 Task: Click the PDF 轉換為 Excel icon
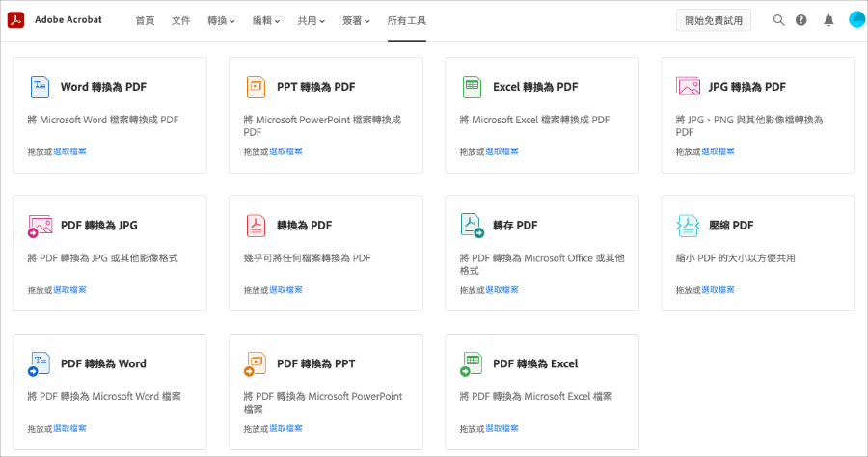(471, 364)
